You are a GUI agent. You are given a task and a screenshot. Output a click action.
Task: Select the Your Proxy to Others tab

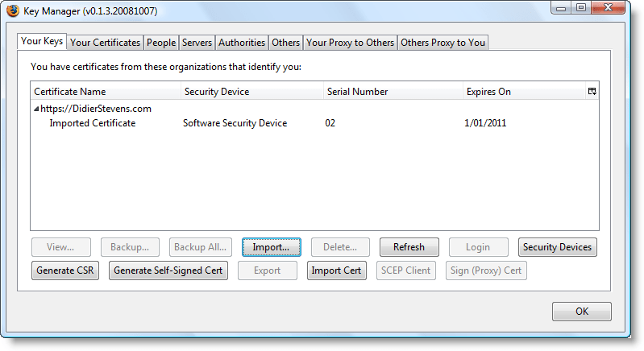pos(350,43)
